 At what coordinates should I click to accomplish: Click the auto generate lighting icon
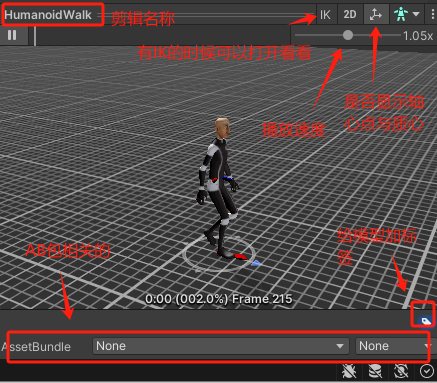coord(401,371)
